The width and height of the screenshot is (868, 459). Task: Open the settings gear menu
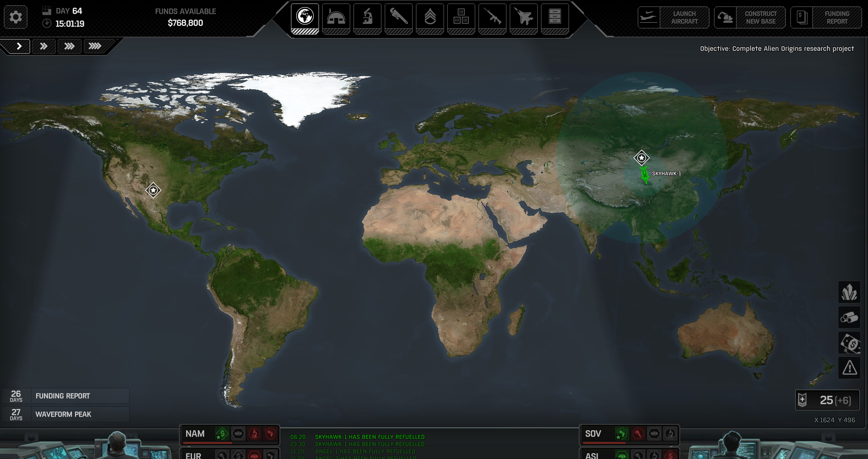tap(15, 17)
